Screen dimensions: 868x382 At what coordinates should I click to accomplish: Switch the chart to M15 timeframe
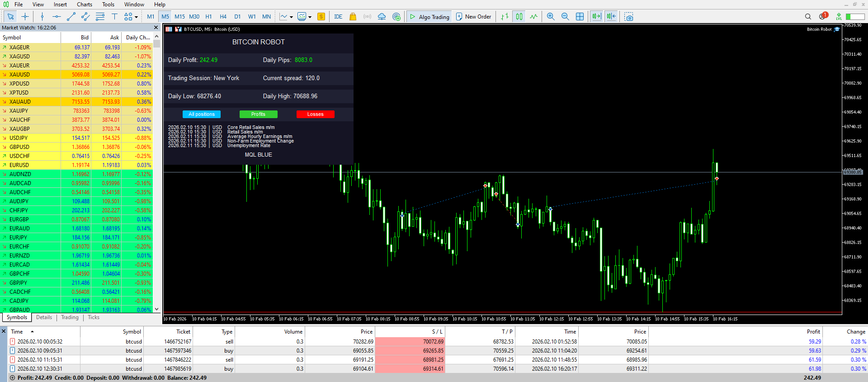point(179,17)
